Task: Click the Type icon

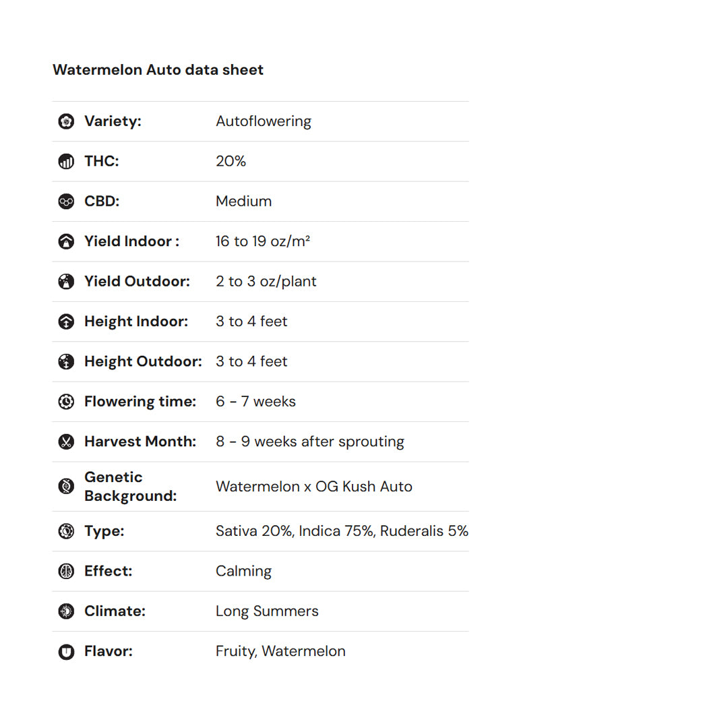Action: click(66, 531)
